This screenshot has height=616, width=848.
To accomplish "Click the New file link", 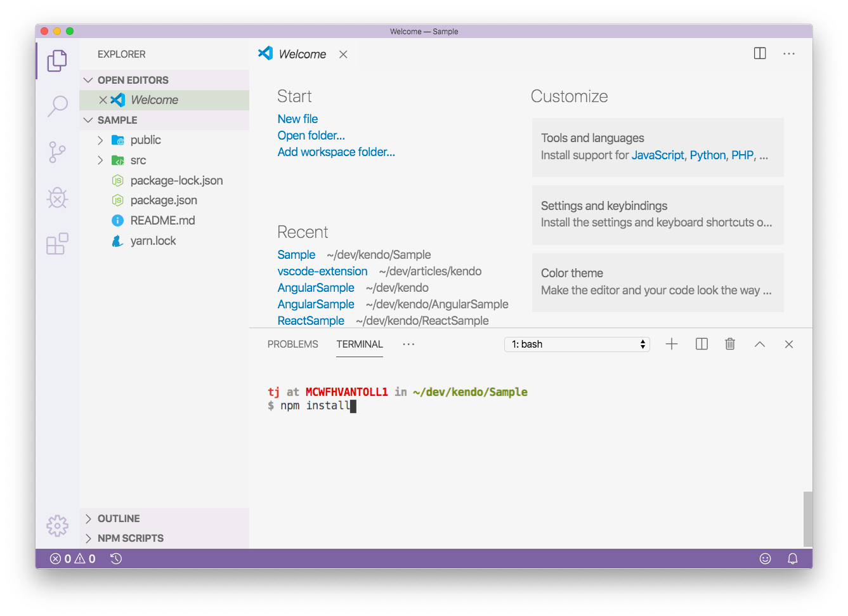I will click(x=297, y=119).
